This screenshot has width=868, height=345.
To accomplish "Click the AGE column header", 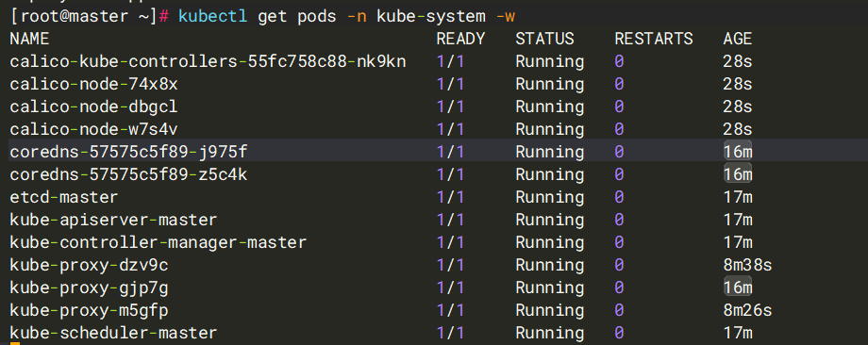I will (738, 39).
